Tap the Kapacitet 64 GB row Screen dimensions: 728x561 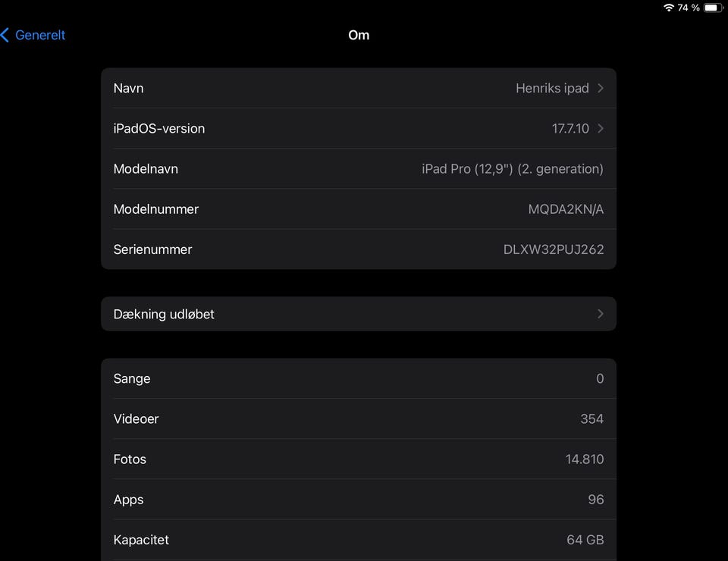coord(358,540)
